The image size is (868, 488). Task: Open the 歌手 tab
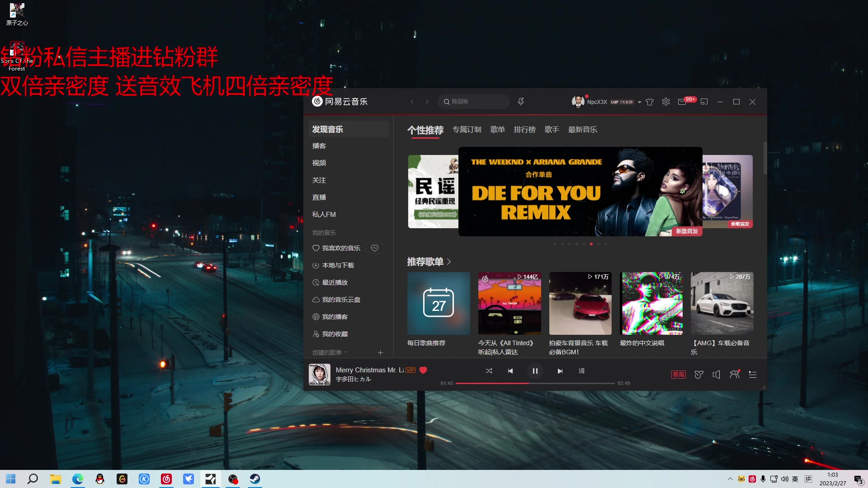pos(552,130)
